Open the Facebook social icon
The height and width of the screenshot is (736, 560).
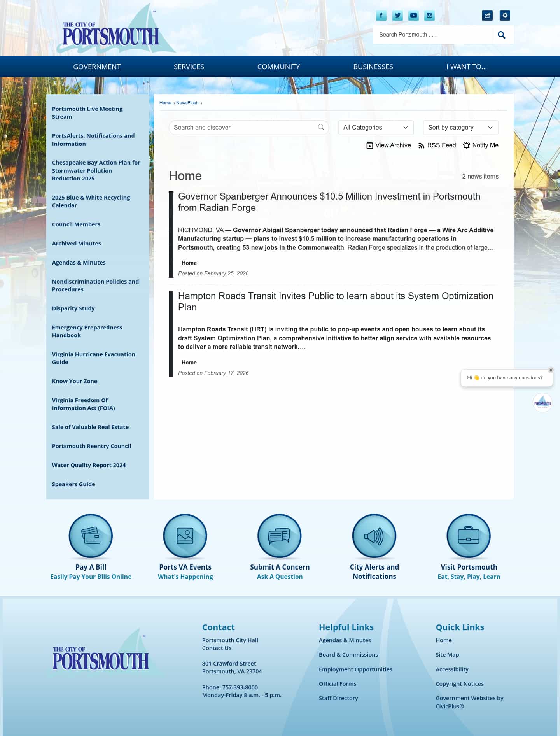tap(381, 16)
